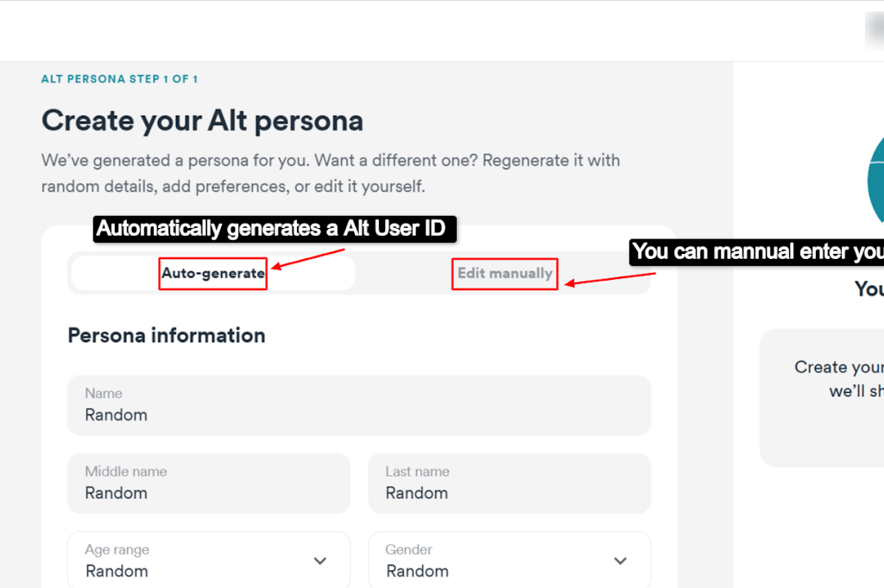Click the generated persona description paragraph
The width and height of the screenshot is (884, 588).
(x=331, y=173)
